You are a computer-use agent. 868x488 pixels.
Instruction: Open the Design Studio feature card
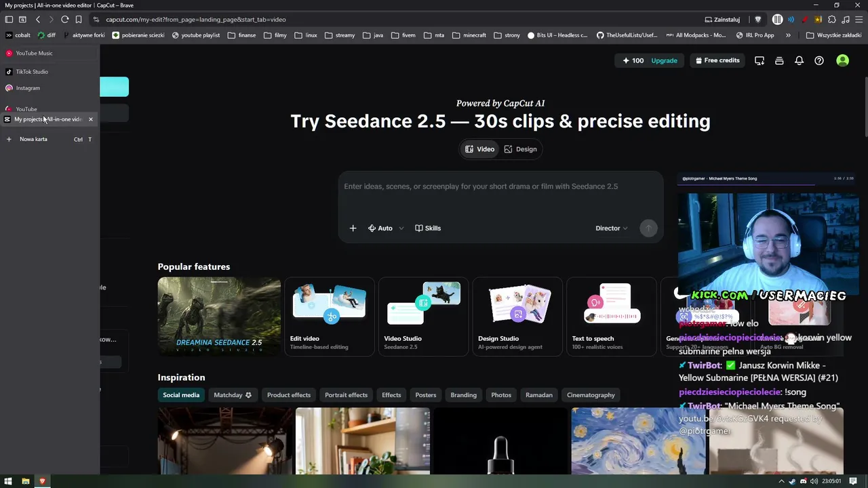[x=517, y=317]
